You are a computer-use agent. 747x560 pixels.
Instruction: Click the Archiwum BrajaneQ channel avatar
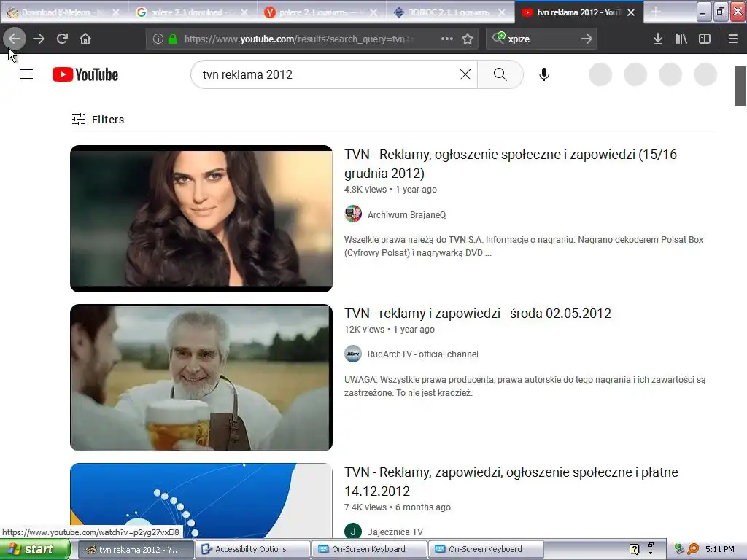[x=353, y=214]
